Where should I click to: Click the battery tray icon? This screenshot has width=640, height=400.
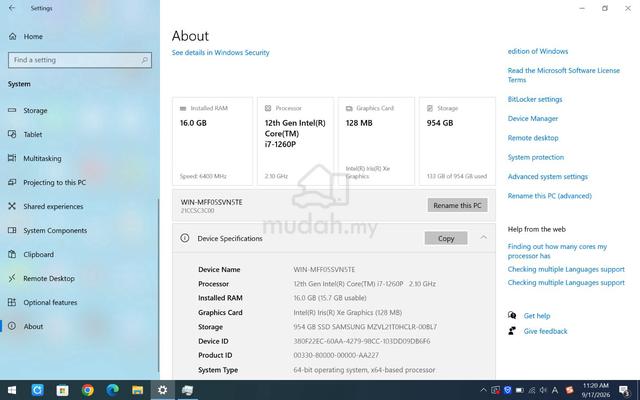pos(520,390)
